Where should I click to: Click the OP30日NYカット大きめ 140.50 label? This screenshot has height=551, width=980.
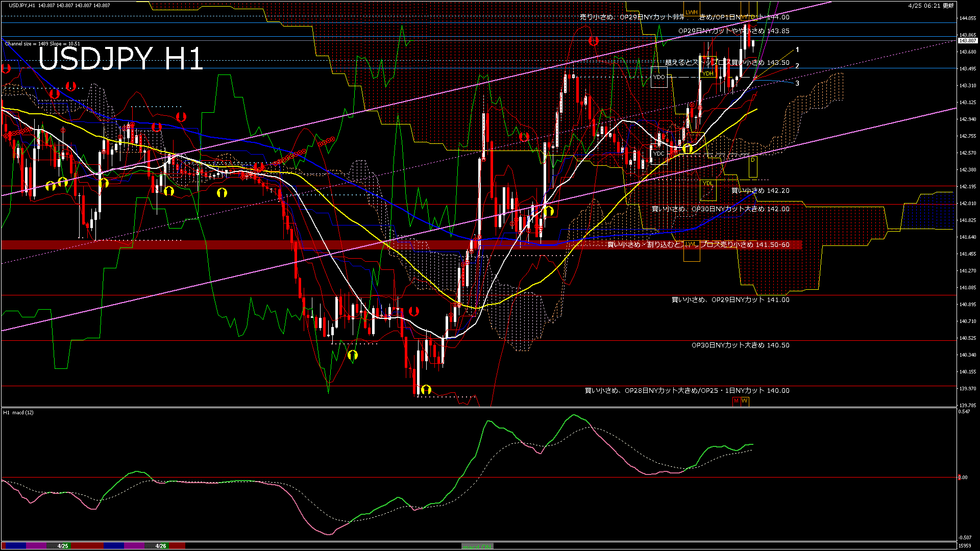coord(740,345)
